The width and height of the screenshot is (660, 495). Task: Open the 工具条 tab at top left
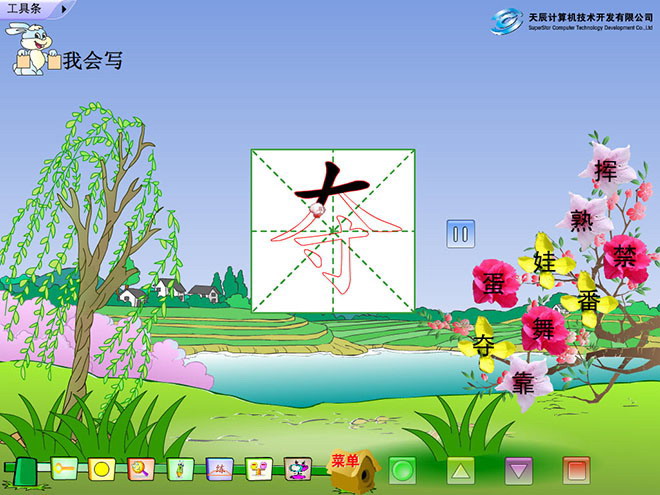click(25, 8)
